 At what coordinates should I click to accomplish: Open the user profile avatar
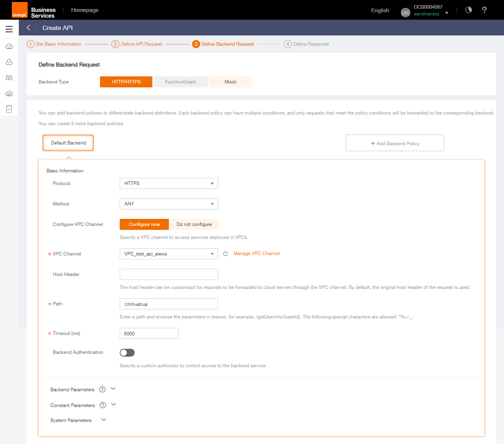pyautogui.click(x=405, y=13)
